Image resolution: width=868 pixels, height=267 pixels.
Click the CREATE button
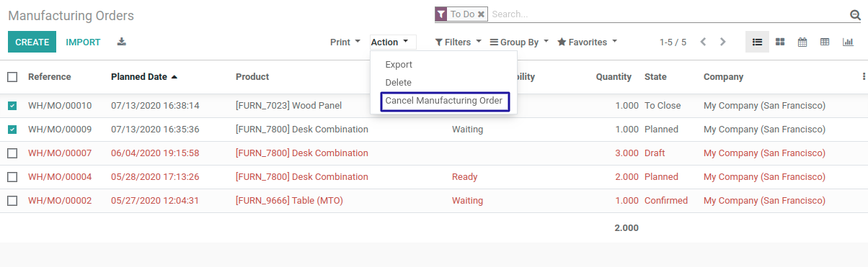(32, 42)
